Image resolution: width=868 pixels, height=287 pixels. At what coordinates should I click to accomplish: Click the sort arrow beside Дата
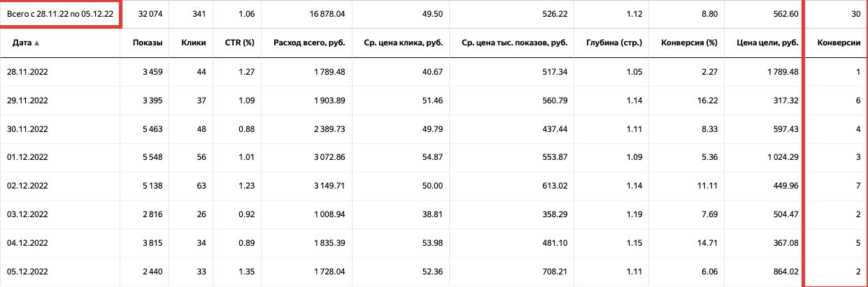point(37,43)
